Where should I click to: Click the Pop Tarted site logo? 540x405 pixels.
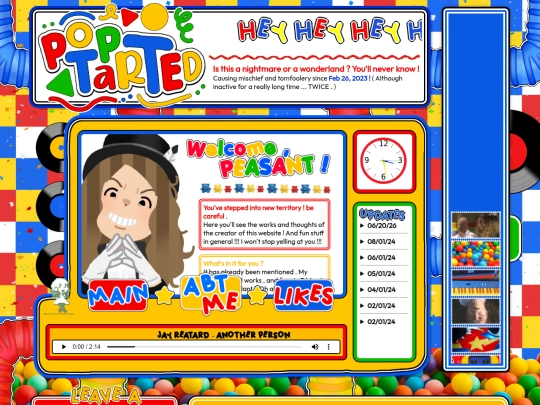(121, 57)
